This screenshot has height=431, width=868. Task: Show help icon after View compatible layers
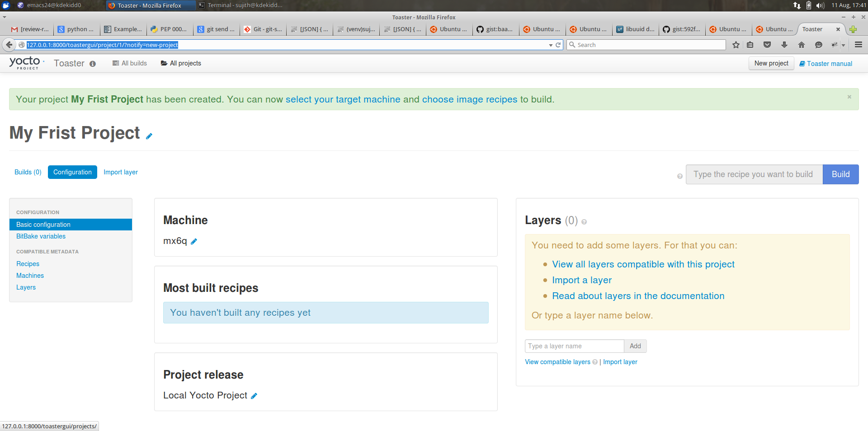point(595,362)
